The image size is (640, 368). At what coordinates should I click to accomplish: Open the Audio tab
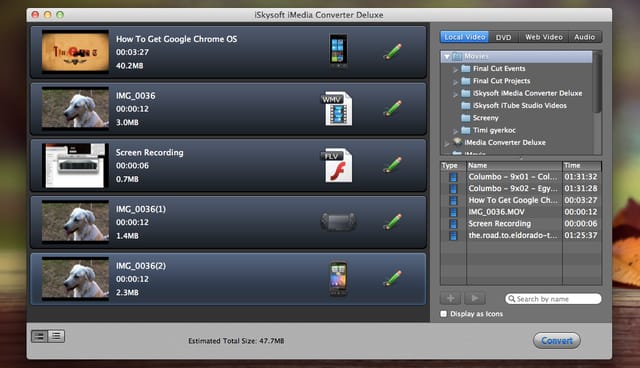point(584,37)
